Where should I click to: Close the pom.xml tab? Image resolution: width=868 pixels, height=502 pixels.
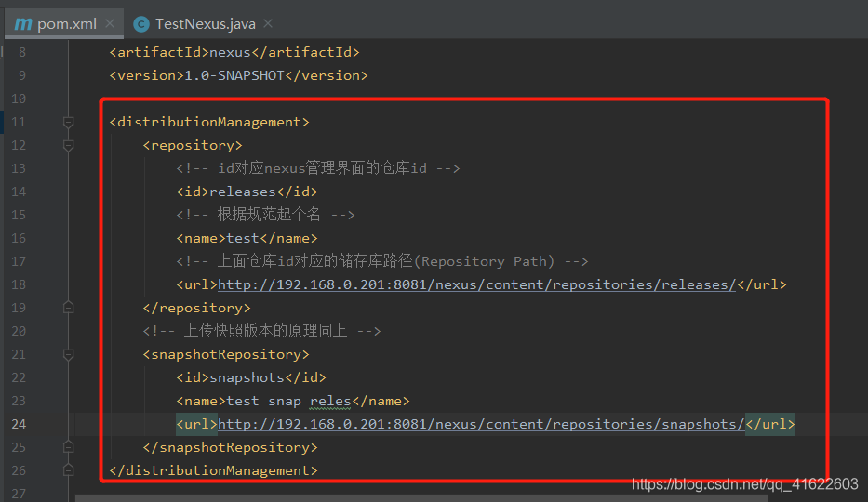110,23
